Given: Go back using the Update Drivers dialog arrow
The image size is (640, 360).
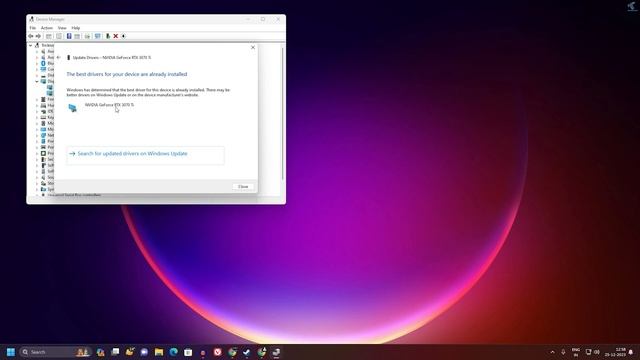Looking at the screenshot, I should point(59,58).
